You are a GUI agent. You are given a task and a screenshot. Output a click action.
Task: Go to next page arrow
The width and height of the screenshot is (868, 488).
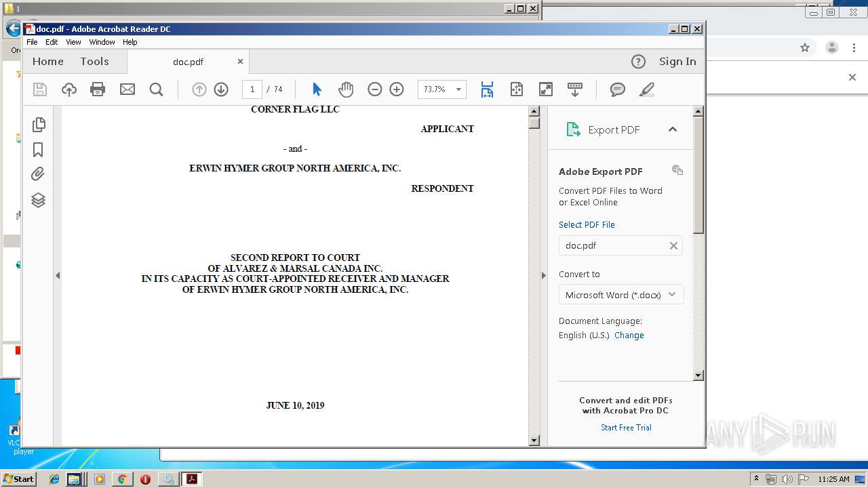(221, 89)
